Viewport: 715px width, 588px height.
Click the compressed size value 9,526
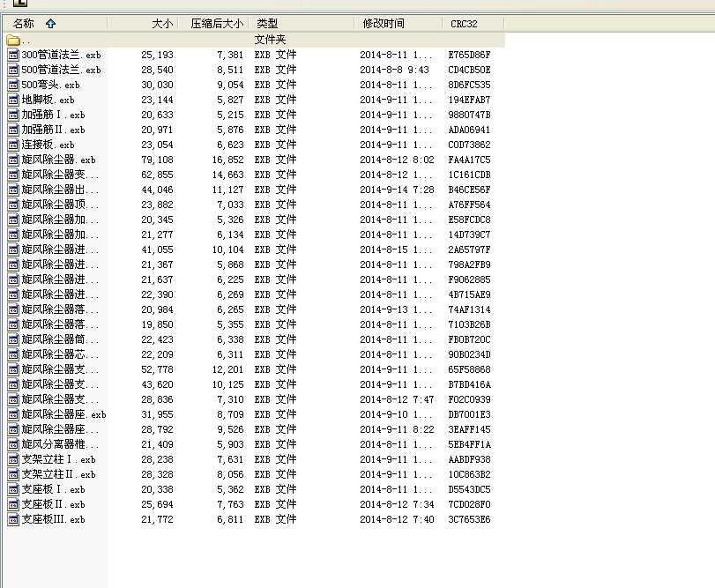coord(230,429)
